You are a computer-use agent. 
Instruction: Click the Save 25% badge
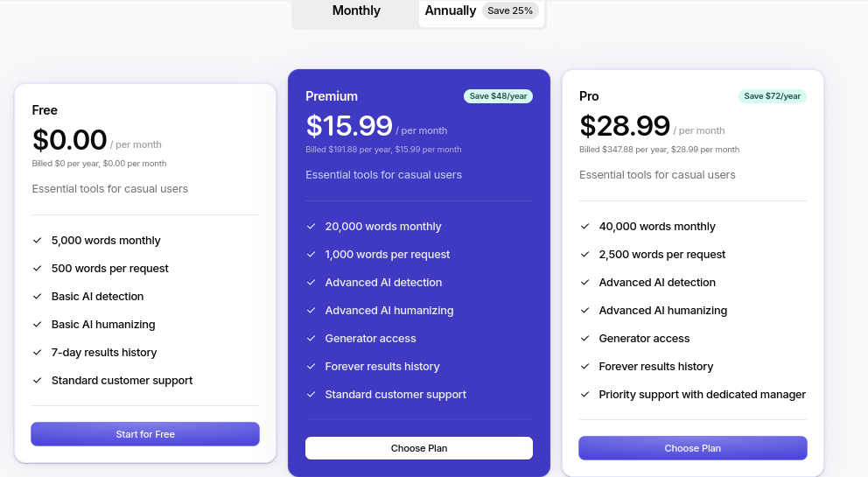(x=510, y=11)
